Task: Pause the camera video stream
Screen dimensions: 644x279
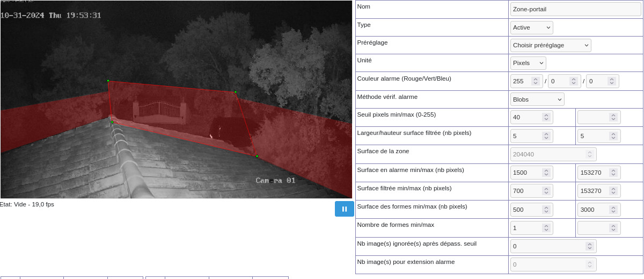Action: click(x=344, y=209)
